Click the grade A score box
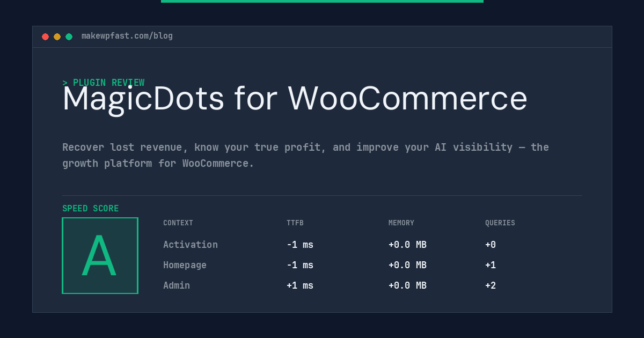644x338 pixels. [100, 255]
